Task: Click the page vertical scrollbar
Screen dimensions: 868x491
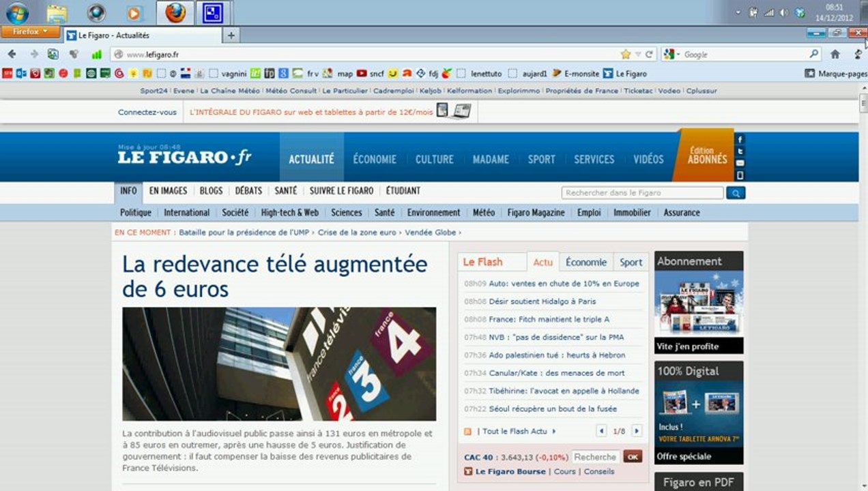Action: 863,286
